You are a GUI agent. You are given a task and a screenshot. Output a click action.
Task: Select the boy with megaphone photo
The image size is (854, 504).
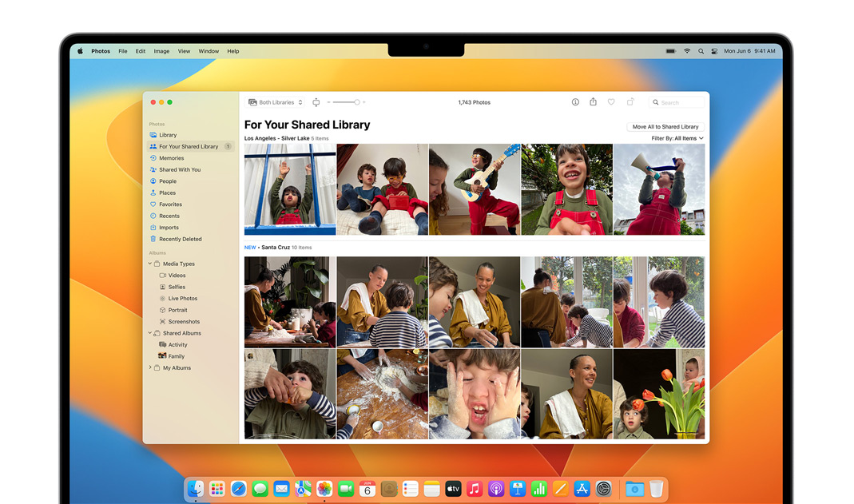pos(659,189)
